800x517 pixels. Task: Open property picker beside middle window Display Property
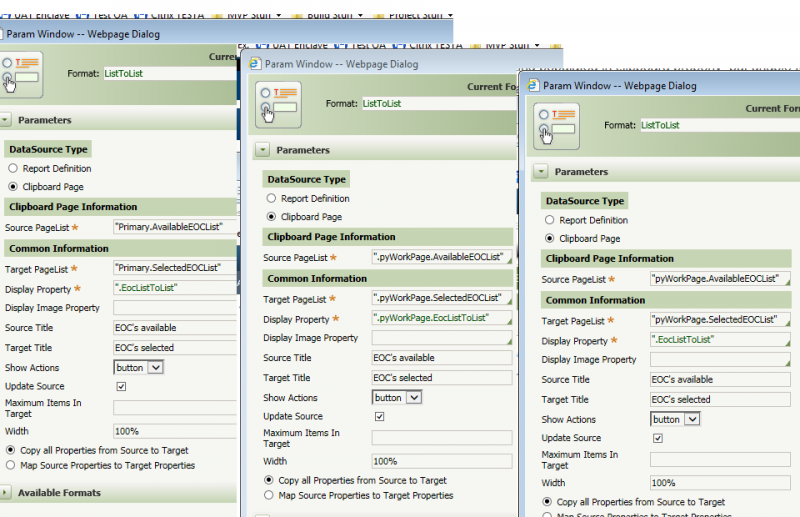[x=509, y=322]
